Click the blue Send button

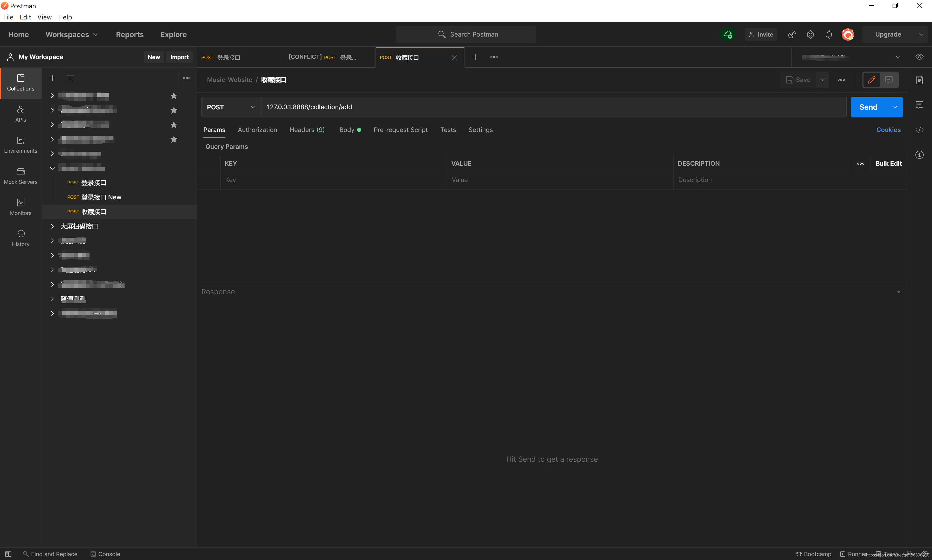point(868,107)
